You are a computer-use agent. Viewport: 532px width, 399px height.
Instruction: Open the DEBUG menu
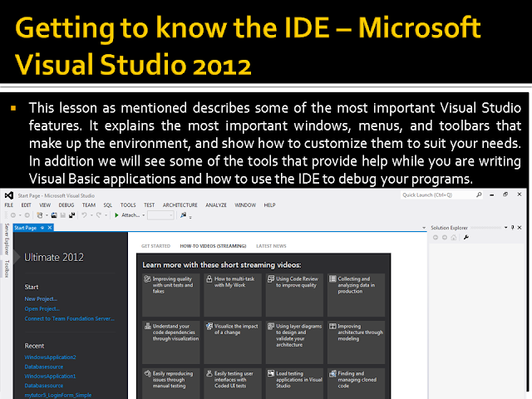coord(66,205)
